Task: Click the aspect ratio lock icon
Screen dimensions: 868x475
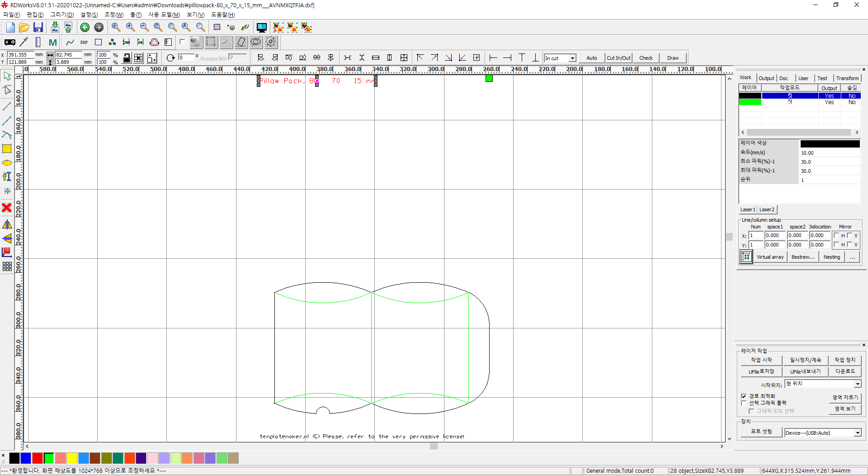Action: coord(127,58)
